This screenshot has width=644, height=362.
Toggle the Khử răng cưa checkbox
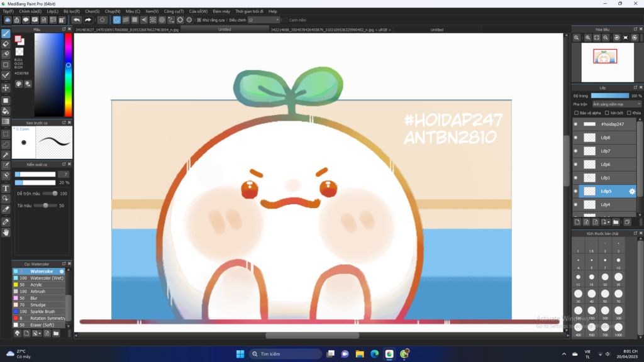point(199,20)
